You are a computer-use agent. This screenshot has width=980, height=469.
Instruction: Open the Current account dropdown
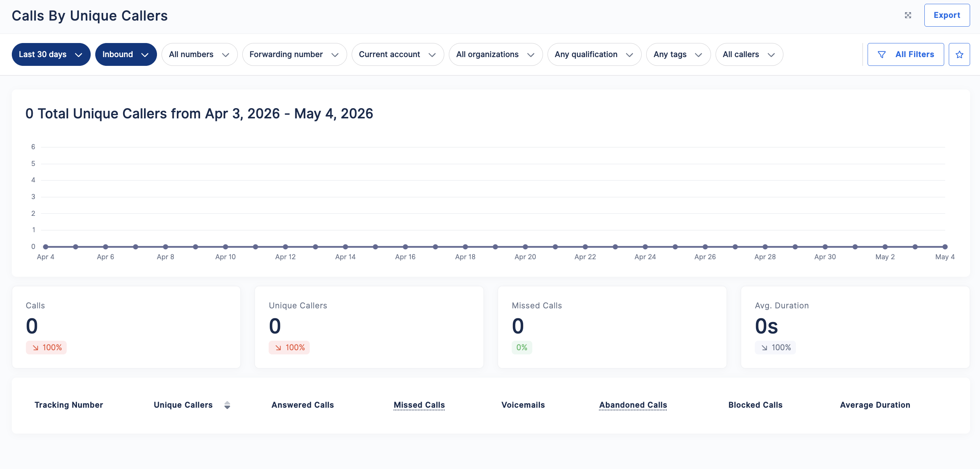[x=397, y=54]
